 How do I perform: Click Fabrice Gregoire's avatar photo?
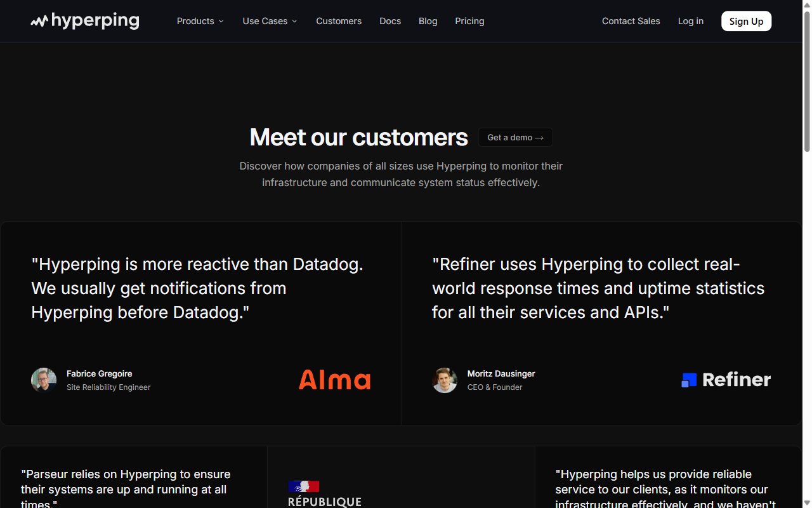[x=44, y=380]
